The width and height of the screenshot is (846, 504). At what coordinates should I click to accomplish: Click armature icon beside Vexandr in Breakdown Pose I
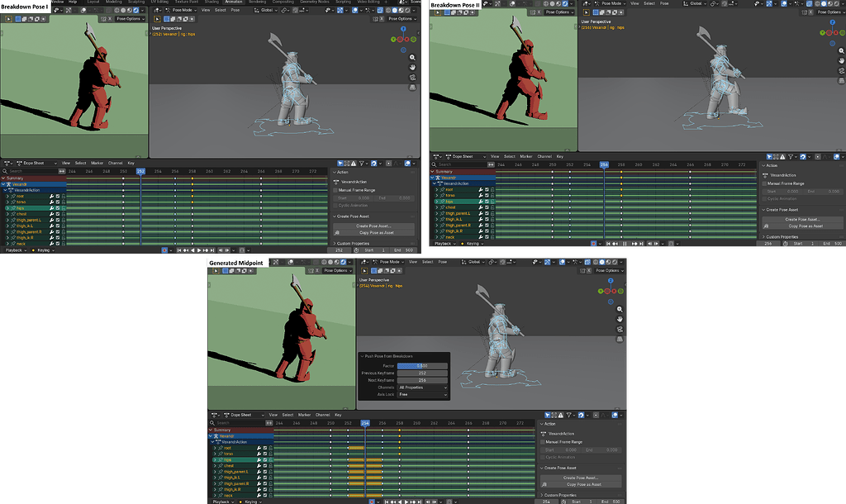pos(8,184)
